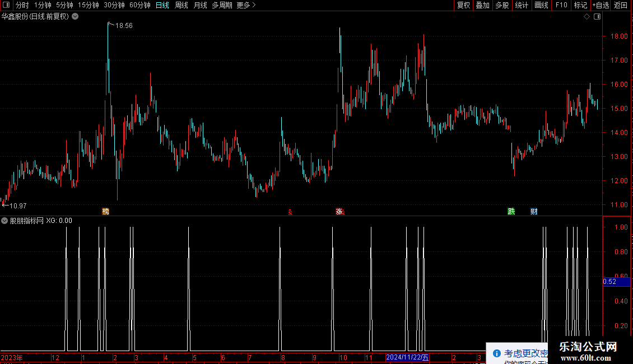The width and height of the screenshot is (633, 364).
Task: Switch to 周线 weekly chart
Action: point(181,5)
